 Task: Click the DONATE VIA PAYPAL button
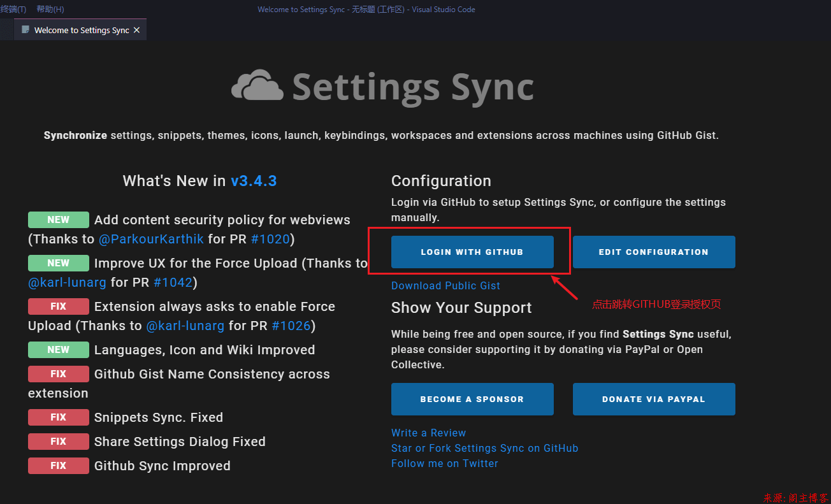[654, 399]
